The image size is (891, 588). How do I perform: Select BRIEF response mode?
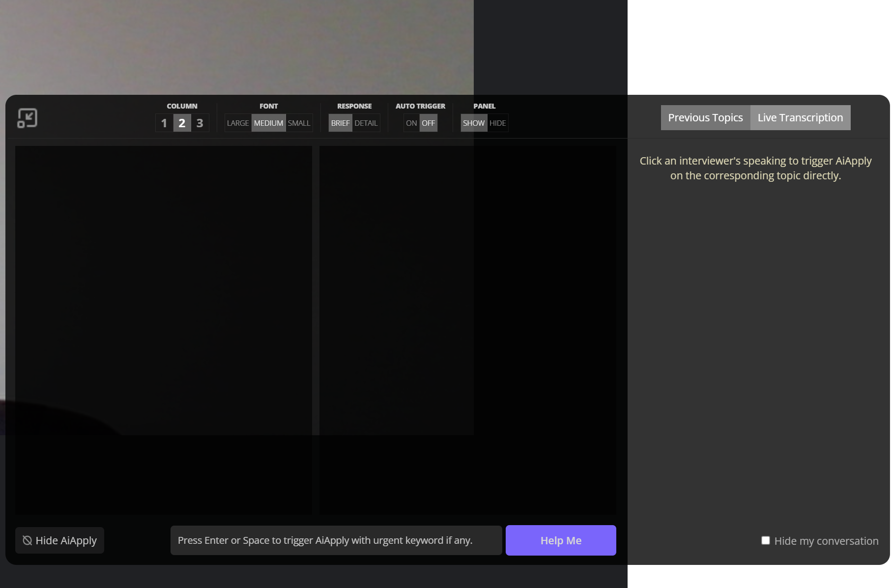(x=340, y=123)
